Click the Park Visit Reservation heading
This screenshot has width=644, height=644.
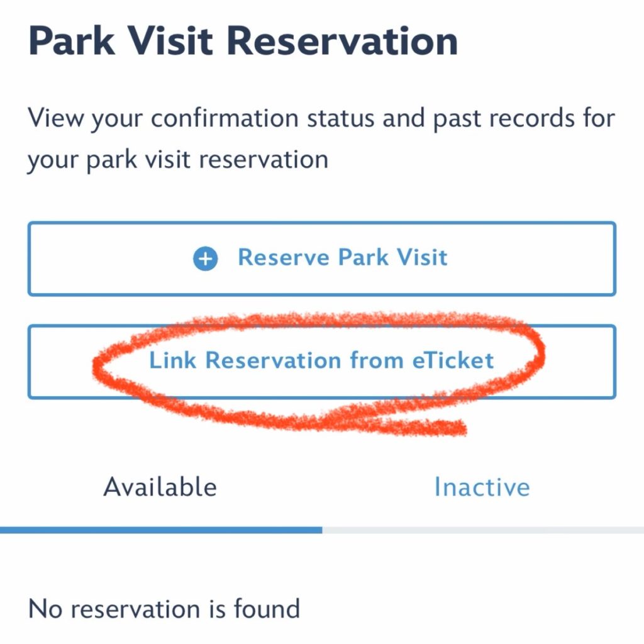point(244,40)
